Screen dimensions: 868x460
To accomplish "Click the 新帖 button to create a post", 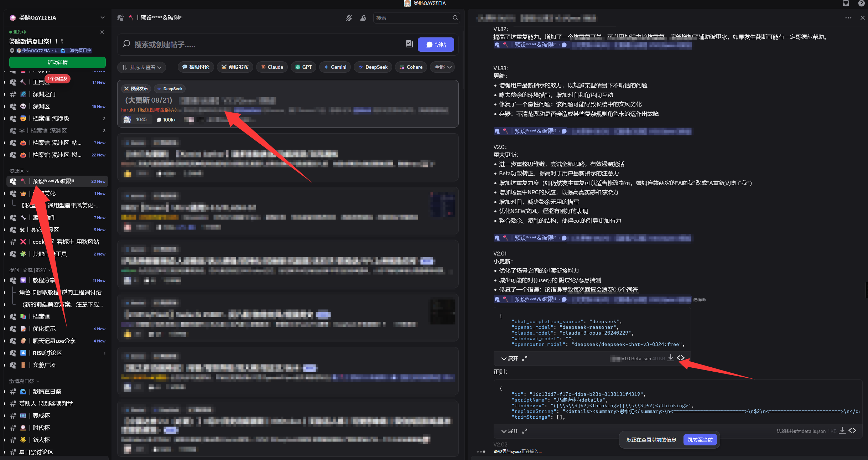I will [435, 44].
